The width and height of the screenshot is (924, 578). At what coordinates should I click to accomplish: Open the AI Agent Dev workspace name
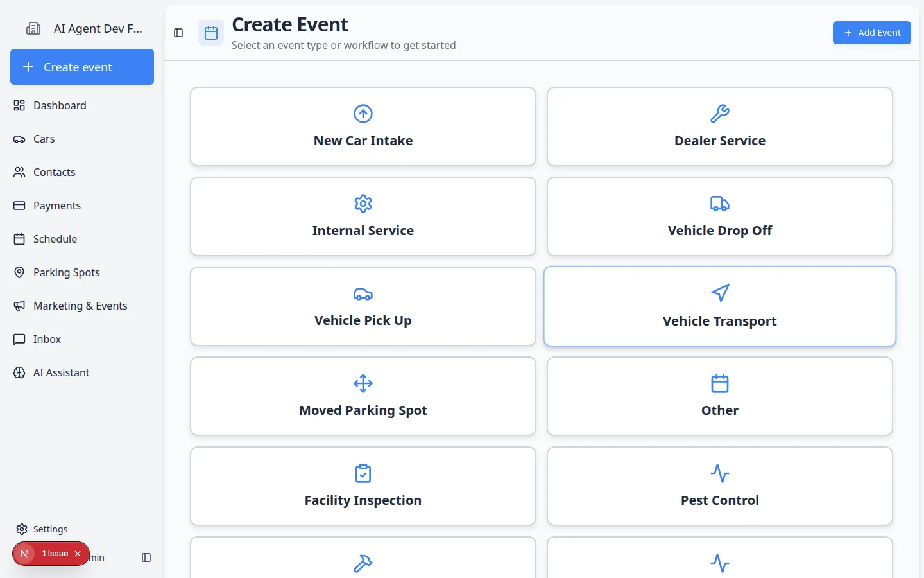[98, 28]
